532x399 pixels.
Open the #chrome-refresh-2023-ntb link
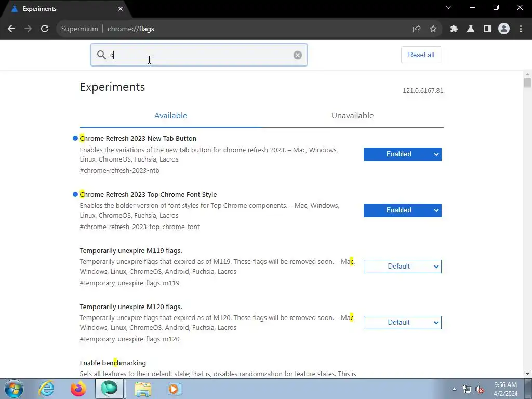tap(119, 170)
